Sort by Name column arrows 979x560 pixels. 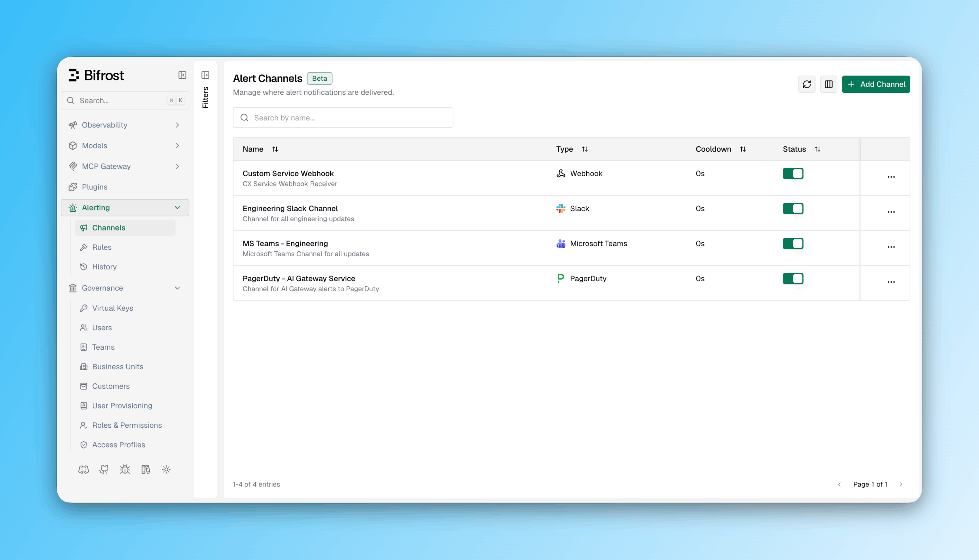(275, 149)
